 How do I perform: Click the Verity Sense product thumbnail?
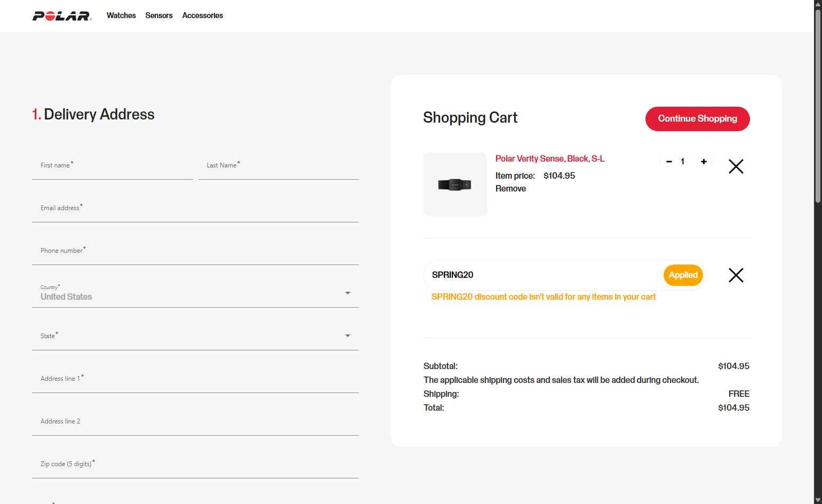click(455, 185)
